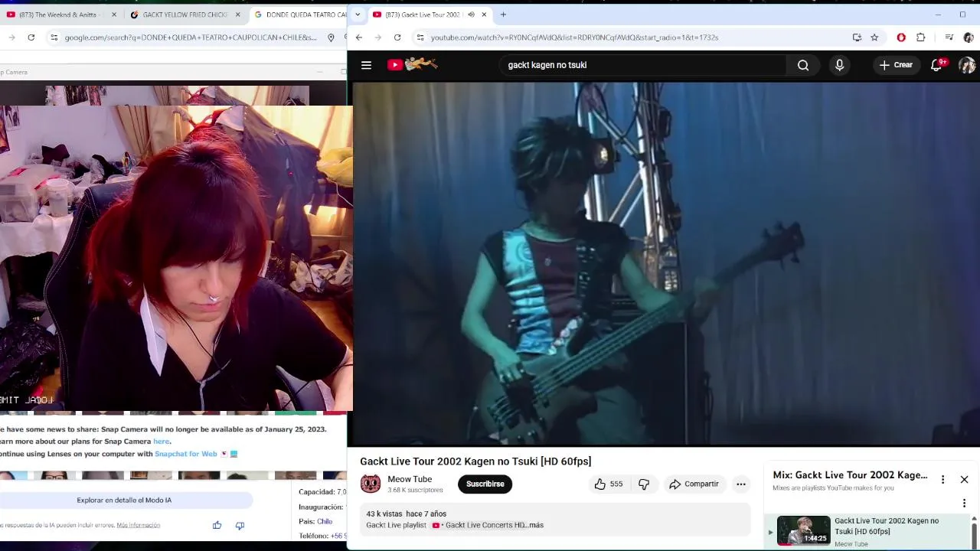Image resolution: width=980 pixels, height=551 pixels.
Task: Click the video title Gackt Live Tour 2002
Action: [x=475, y=461]
